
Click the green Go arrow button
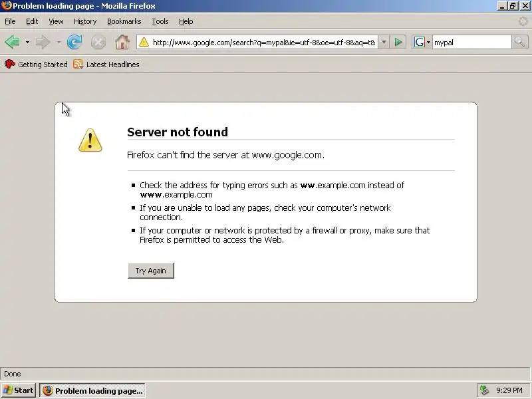(398, 43)
